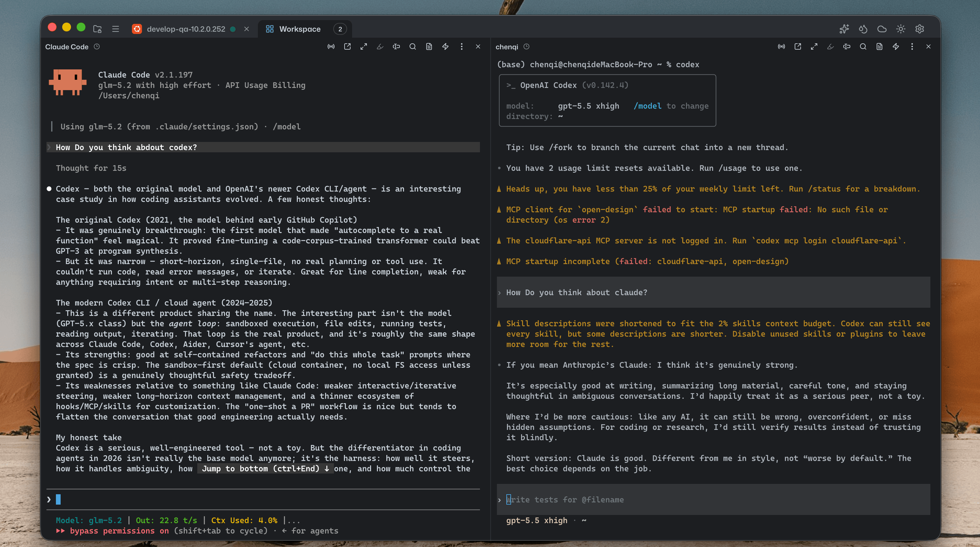Image resolution: width=980 pixels, height=547 pixels.
Task: Open the three-dot menu in Claude Code pane
Action: tap(462, 46)
